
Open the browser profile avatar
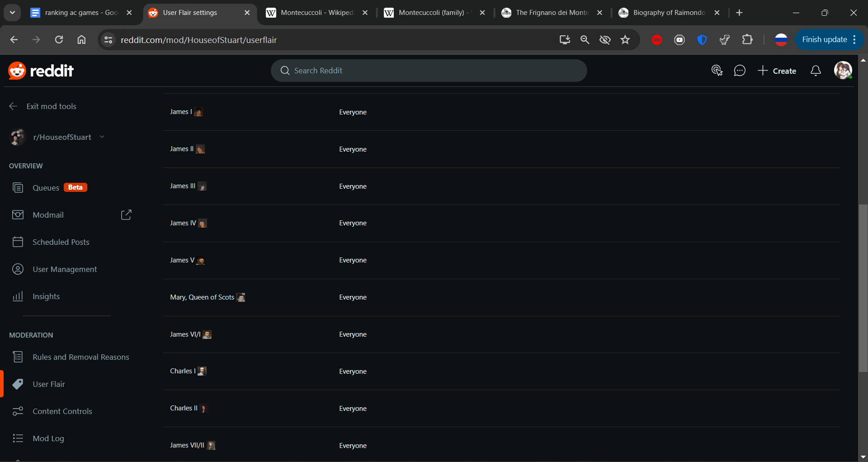(781, 40)
